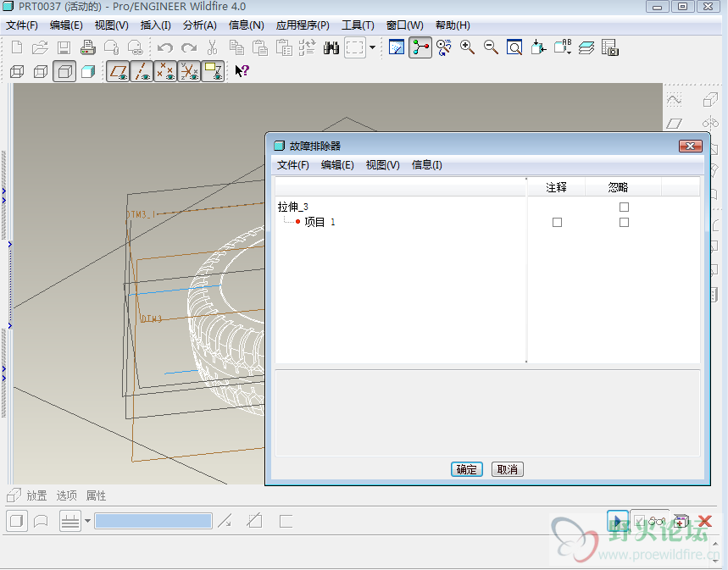Toggle datum planes display
The image size is (728, 570).
tap(119, 71)
